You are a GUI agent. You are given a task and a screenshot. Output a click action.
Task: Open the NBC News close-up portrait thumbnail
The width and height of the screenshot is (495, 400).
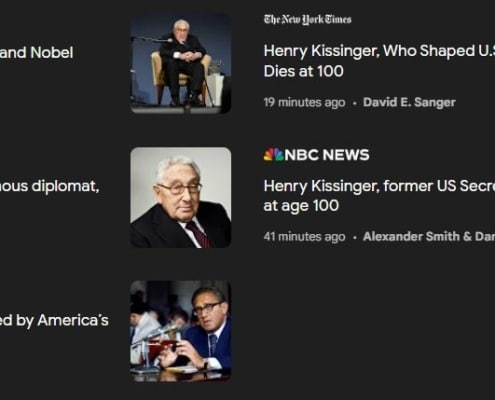[x=181, y=198]
